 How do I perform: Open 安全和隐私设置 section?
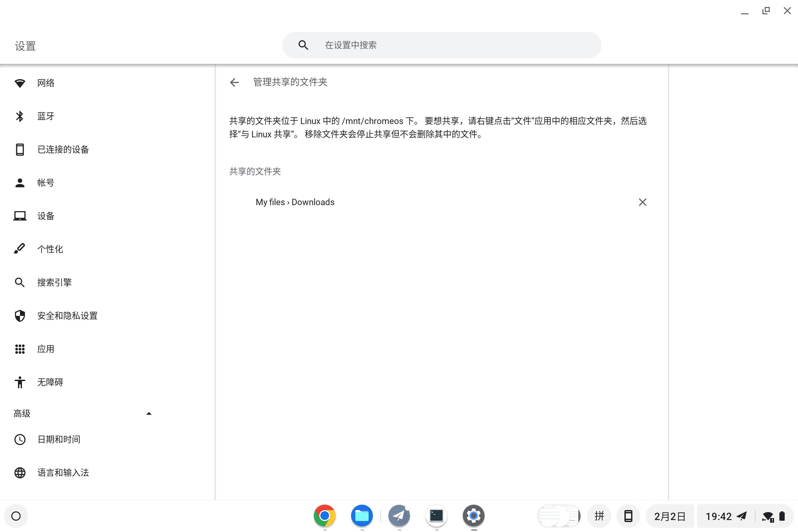coord(67,315)
